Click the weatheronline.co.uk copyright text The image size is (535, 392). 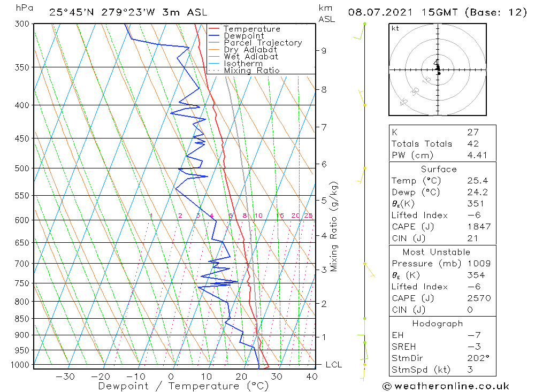446,386
